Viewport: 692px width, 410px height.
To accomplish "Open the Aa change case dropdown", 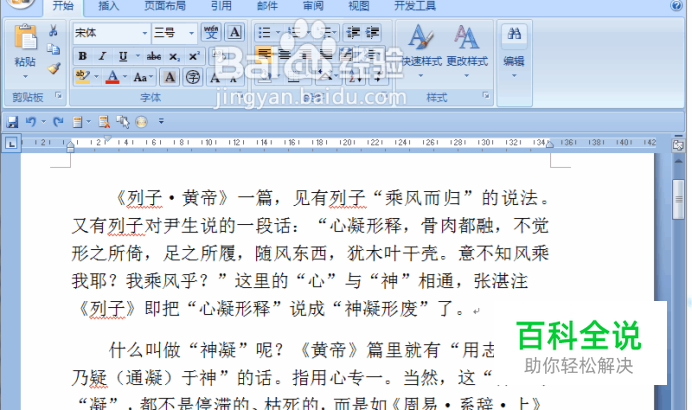I will click(143, 77).
